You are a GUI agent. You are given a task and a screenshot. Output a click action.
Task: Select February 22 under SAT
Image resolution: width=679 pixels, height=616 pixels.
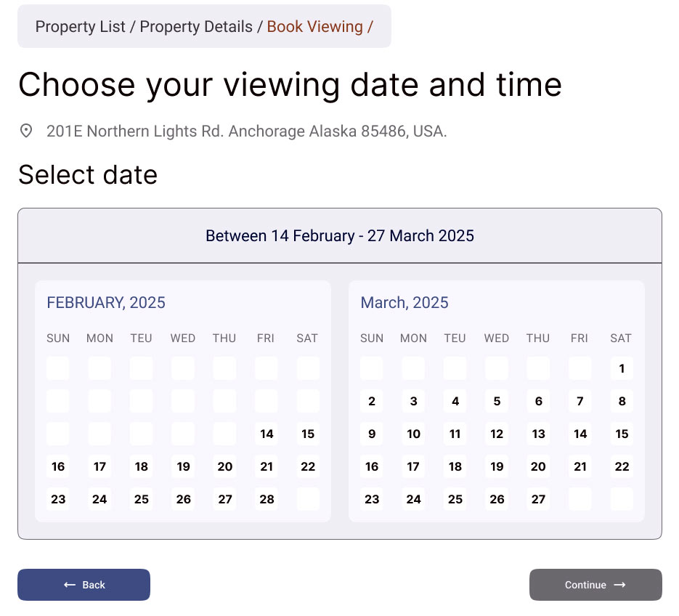pyautogui.click(x=307, y=466)
